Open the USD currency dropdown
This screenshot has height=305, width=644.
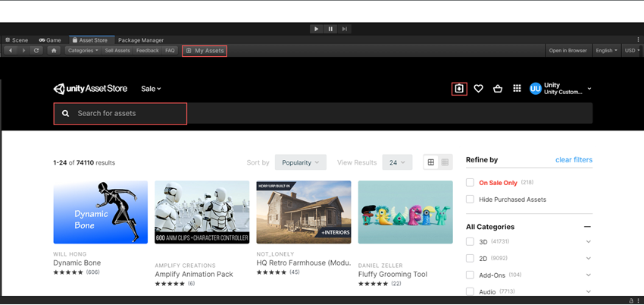pos(632,51)
